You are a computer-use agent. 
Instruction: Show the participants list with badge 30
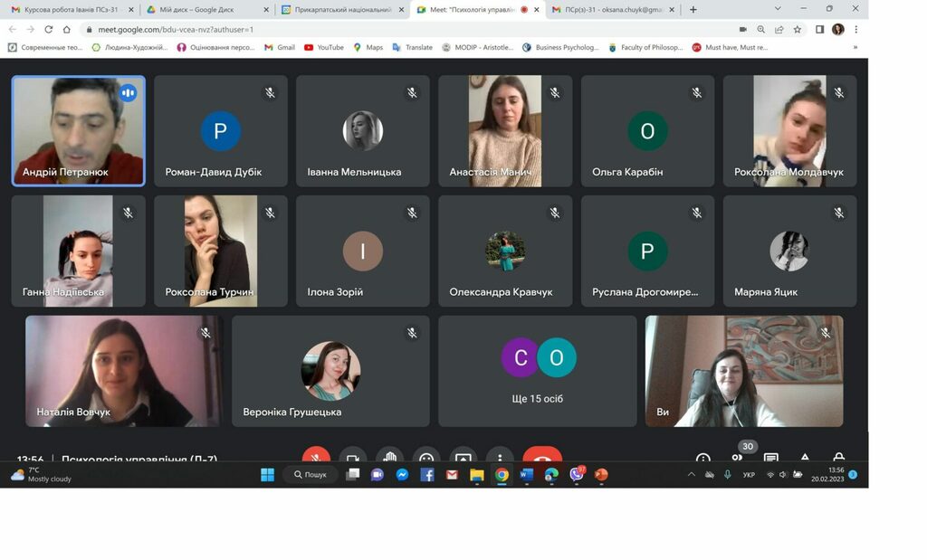(x=737, y=458)
